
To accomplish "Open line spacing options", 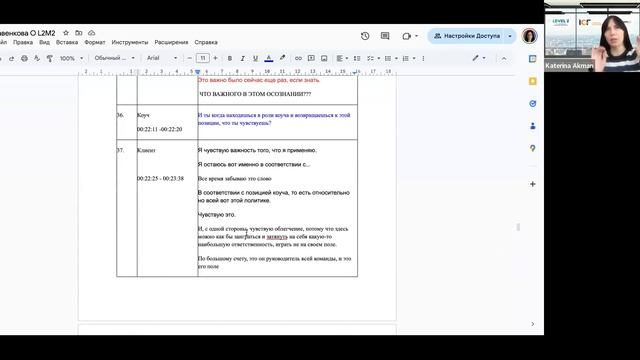I will pyautogui.click(x=357, y=58).
